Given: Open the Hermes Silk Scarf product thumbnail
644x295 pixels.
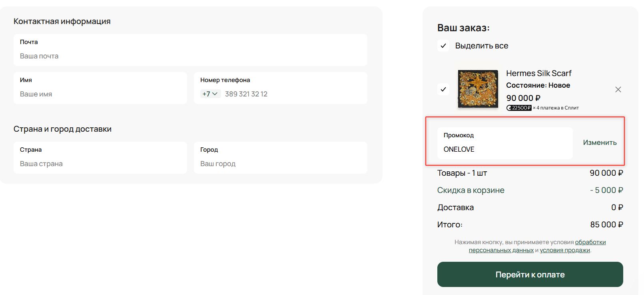Looking at the screenshot, I should coord(478,89).
